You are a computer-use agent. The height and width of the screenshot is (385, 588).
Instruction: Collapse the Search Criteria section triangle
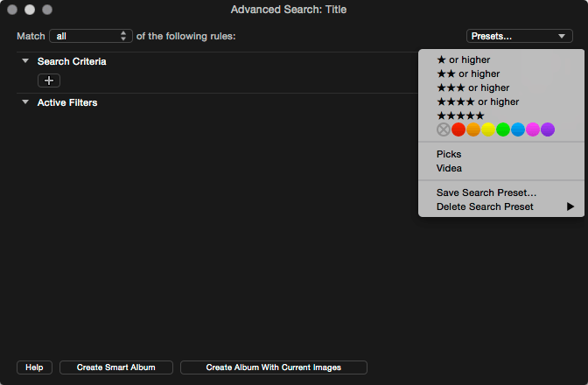(x=25, y=60)
